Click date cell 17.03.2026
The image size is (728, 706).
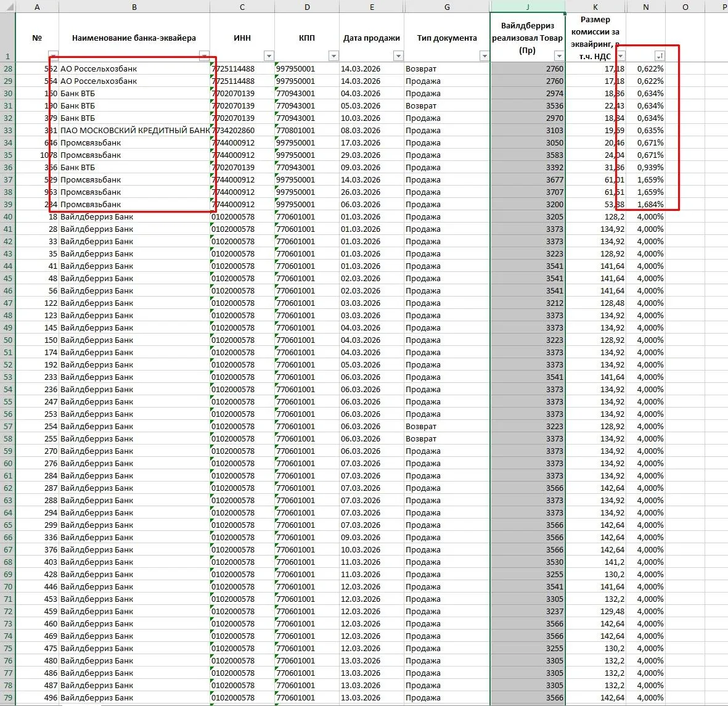[x=372, y=142]
